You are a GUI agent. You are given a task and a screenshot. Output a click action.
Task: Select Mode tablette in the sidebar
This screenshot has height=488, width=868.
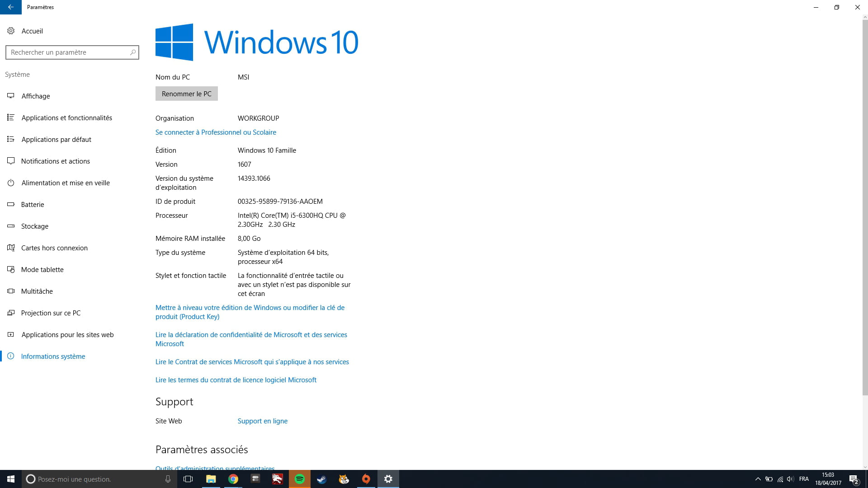point(42,269)
